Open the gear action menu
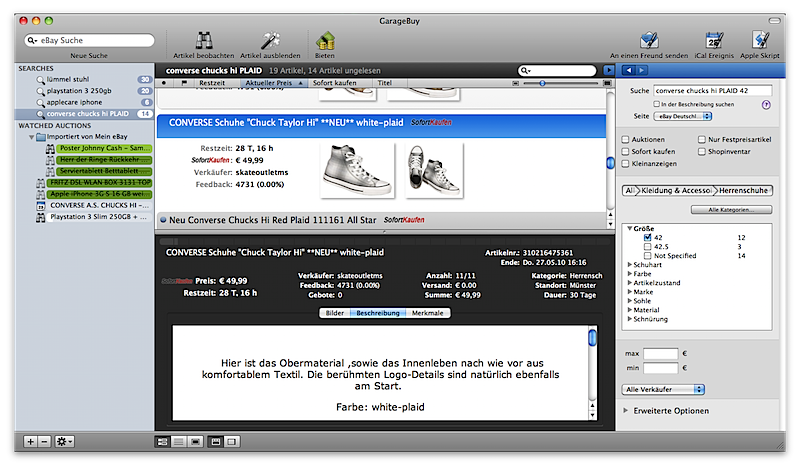 [64, 442]
